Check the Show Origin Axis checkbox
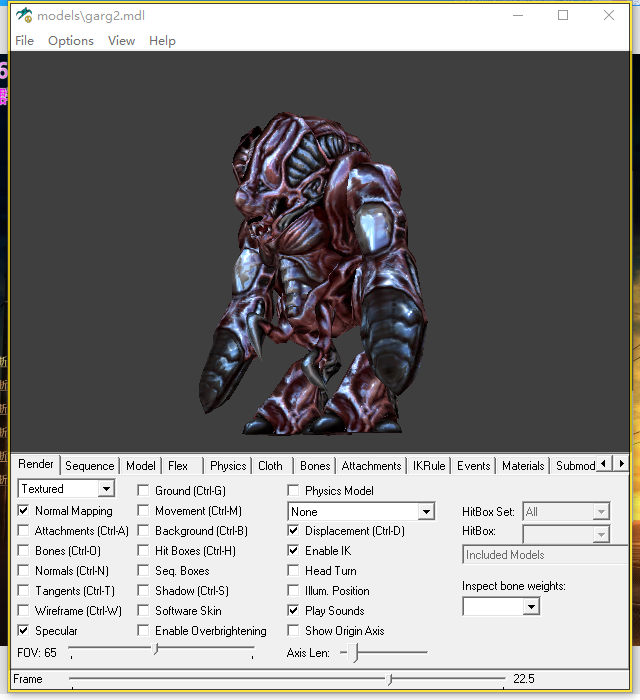This screenshot has width=640, height=700. coord(293,630)
